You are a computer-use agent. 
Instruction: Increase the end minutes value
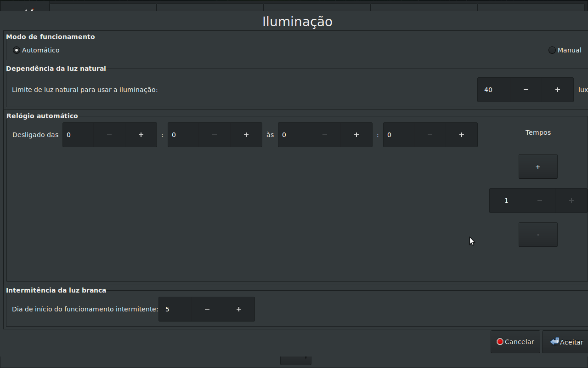tap(462, 135)
